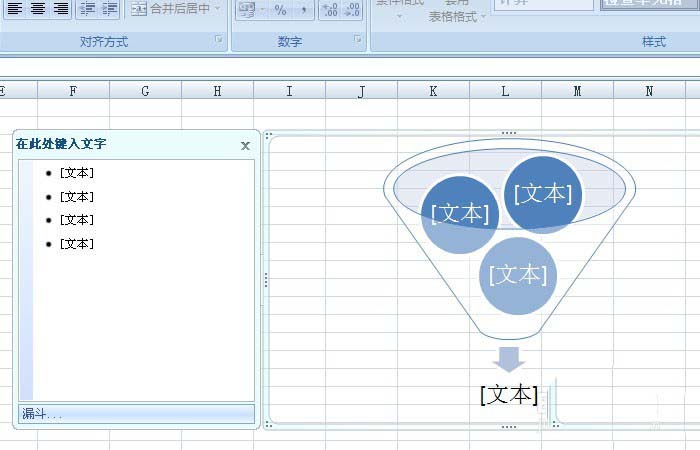
Task: Click the comma style icon
Action: point(305,9)
